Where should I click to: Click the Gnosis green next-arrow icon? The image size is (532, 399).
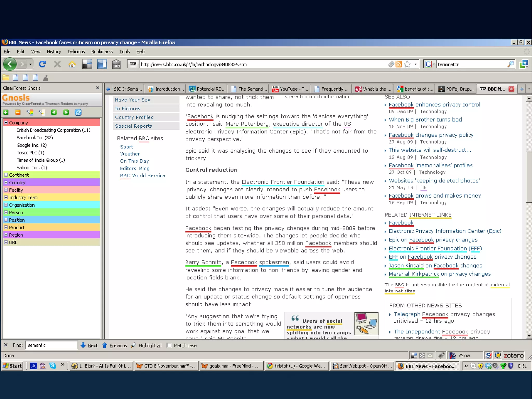click(x=66, y=112)
